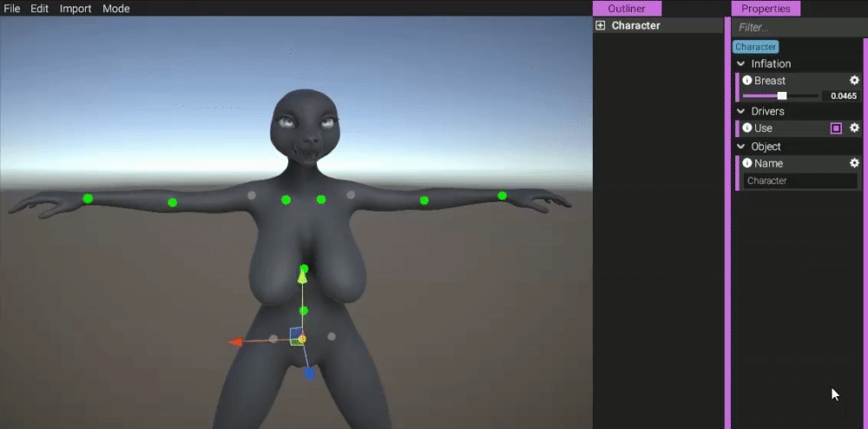Click the Filter search field in Properties

[x=799, y=27]
